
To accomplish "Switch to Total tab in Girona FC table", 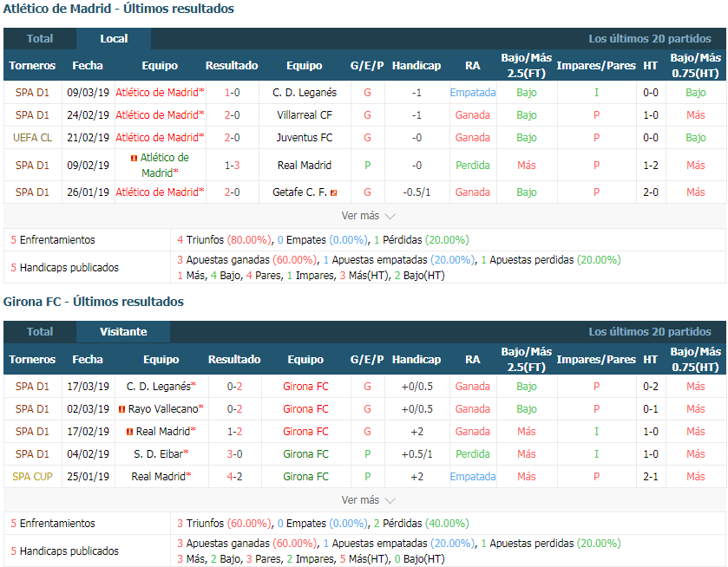I will point(40,332).
